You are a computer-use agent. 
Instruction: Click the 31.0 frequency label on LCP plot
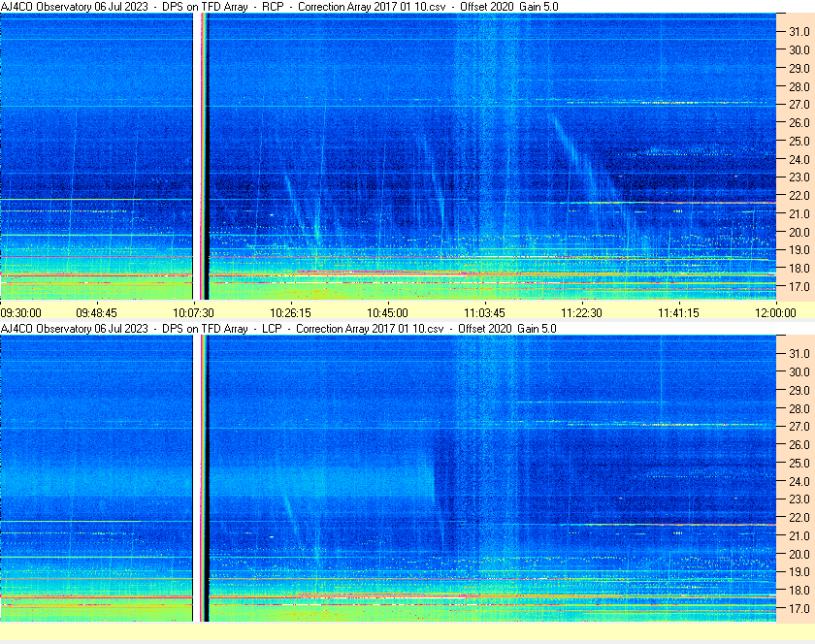(x=799, y=354)
